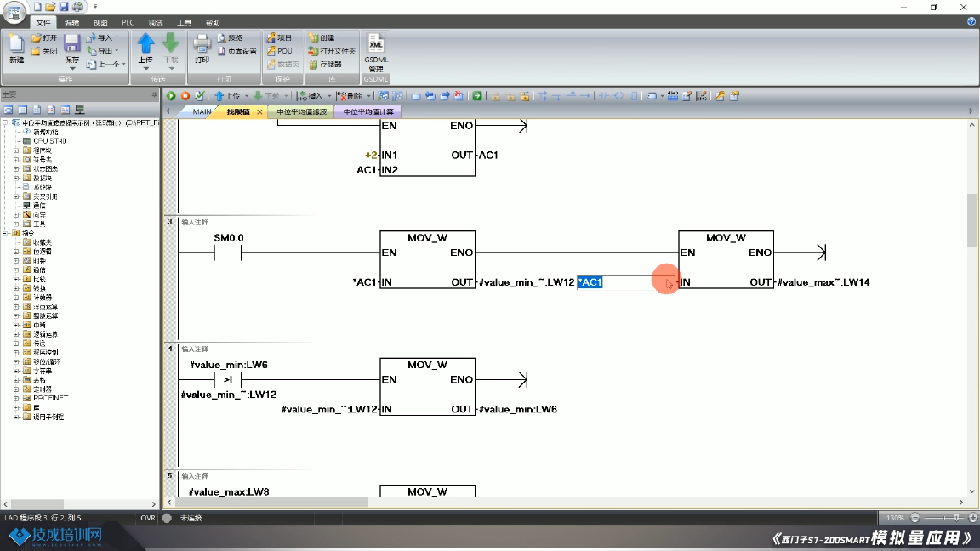The width and height of the screenshot is (980, 551).
Task: Click the go-to green arrow toolbar icon
Action: (x=477, y=95)
